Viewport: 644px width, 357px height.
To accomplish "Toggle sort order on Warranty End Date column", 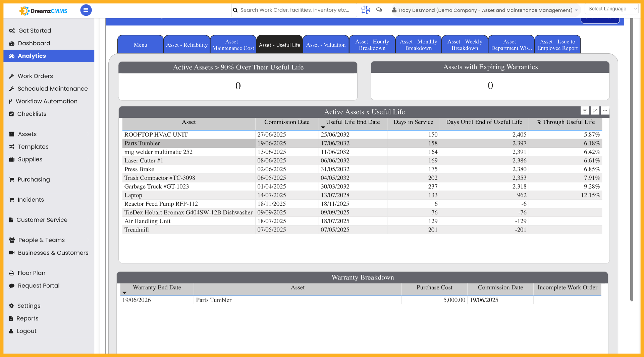I will pyautogui.click(x=124, y=293).
